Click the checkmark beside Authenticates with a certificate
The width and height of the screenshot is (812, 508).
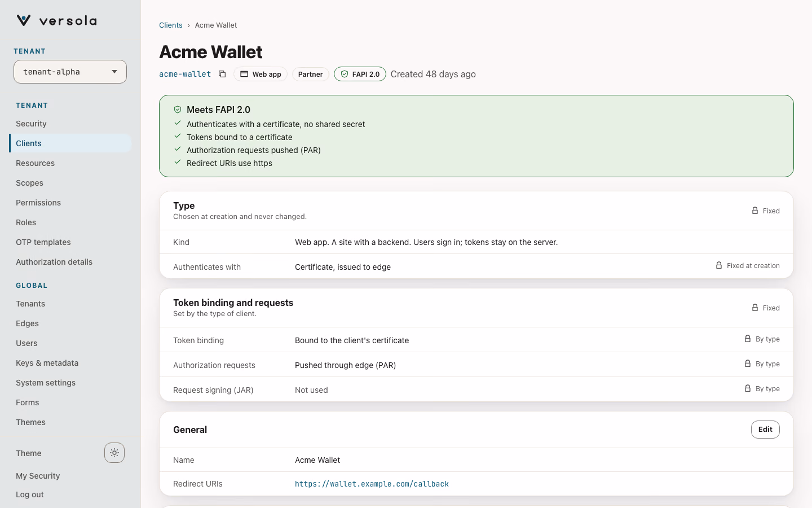tap(178, 123)
